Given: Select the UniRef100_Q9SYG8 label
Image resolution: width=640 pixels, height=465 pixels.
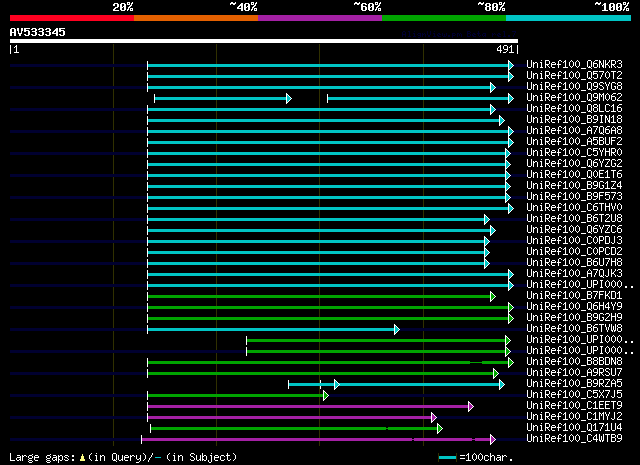Looking at the screenshot, I should pos(574,87).
